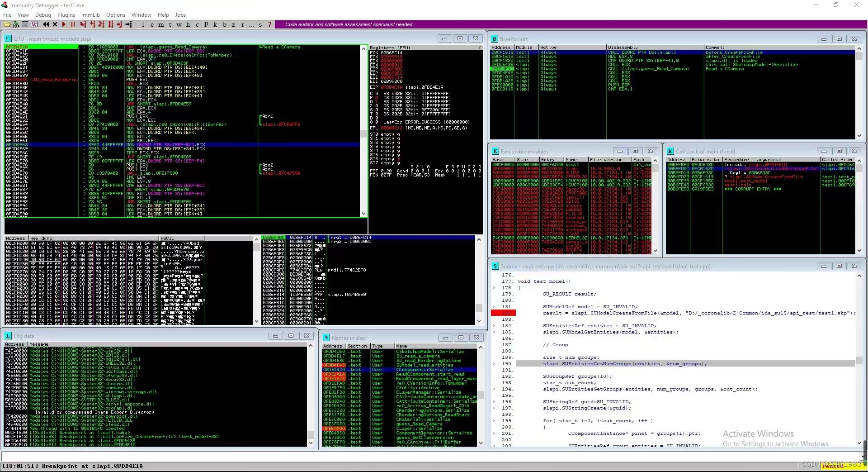The width and height of the screenshot is (868, 472).
Task: Show Executable modules via 'e' toolbar letter
Action: (152, 24)
